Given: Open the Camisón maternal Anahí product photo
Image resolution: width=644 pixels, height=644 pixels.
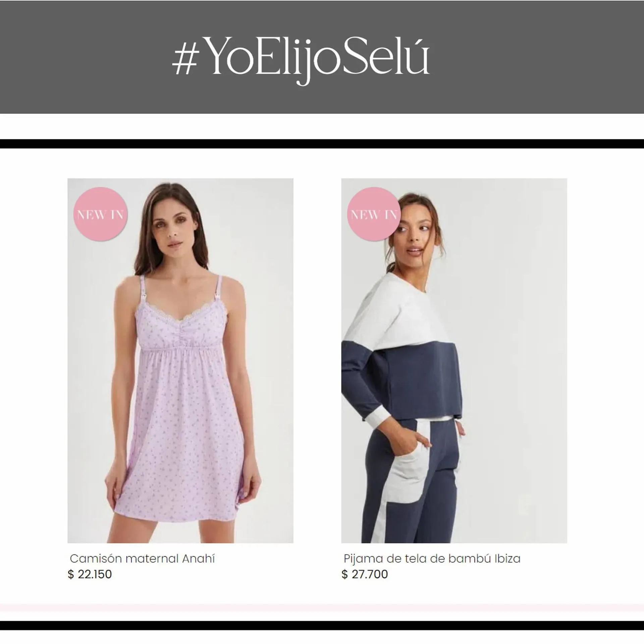Looking at the screenshot, I should point(180,361).
